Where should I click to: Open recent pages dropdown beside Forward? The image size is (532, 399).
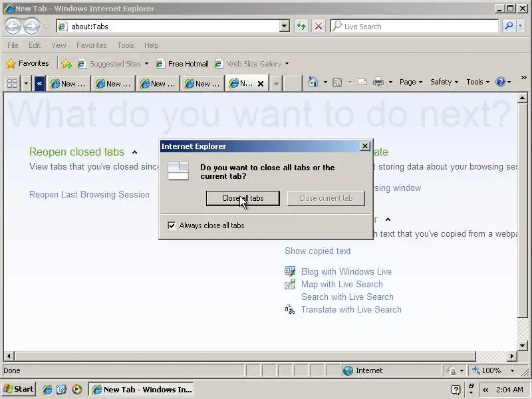(x=46, y=26)
